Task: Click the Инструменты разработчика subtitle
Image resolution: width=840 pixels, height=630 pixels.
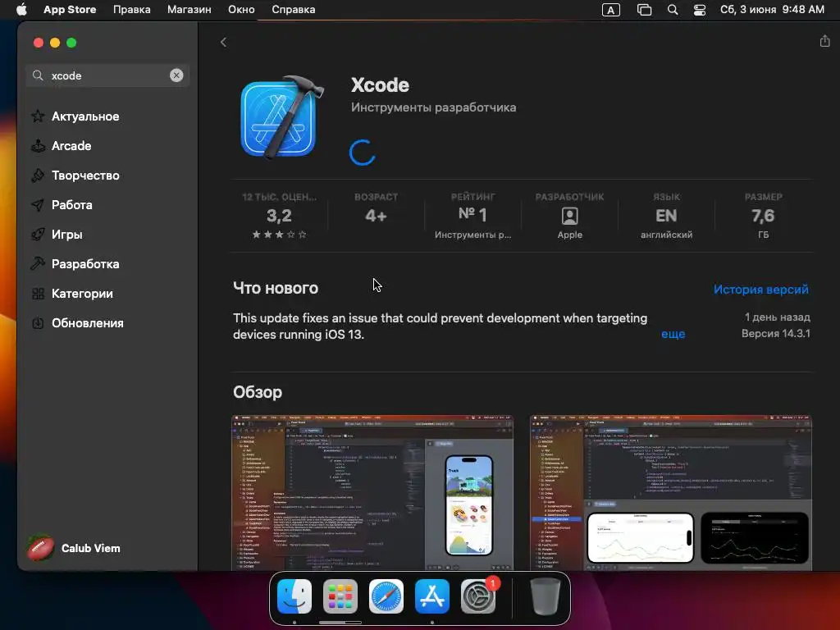Action: point(433,107)
